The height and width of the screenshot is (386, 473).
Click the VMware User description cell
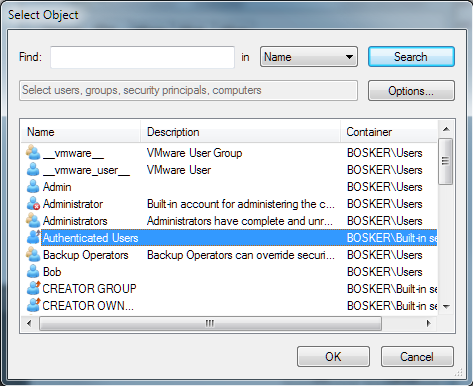(179, 170)
